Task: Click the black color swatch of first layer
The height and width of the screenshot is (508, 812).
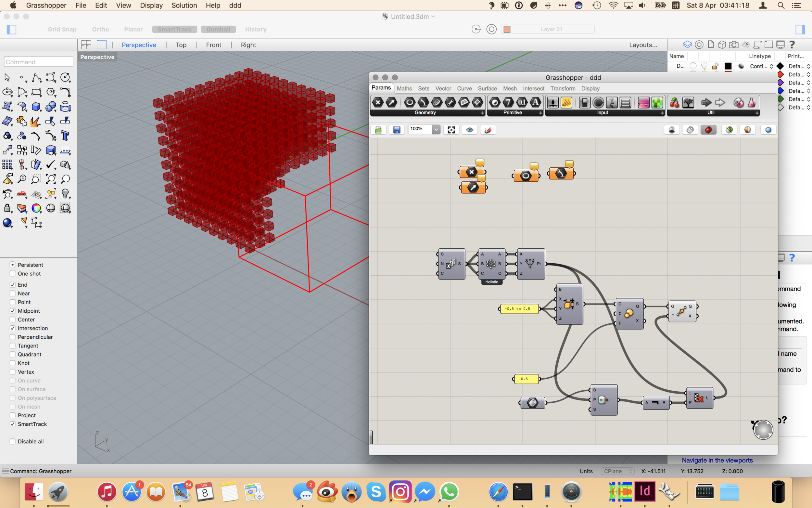Action: pyautogui.click(x=728, y=66)
